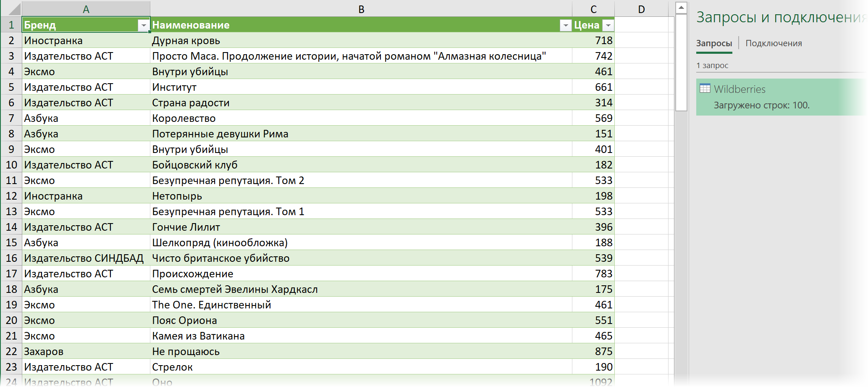
Task: Select column B header
Action: 361,9
